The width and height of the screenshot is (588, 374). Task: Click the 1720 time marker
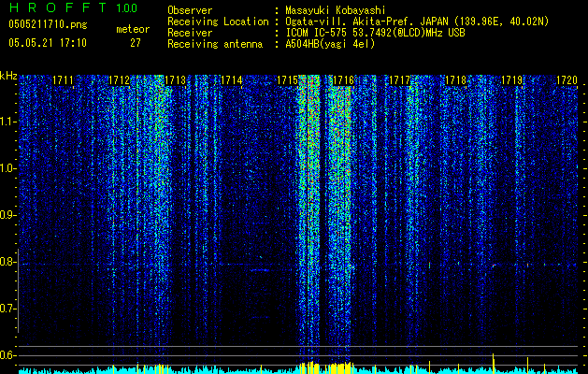pos(566,80)
